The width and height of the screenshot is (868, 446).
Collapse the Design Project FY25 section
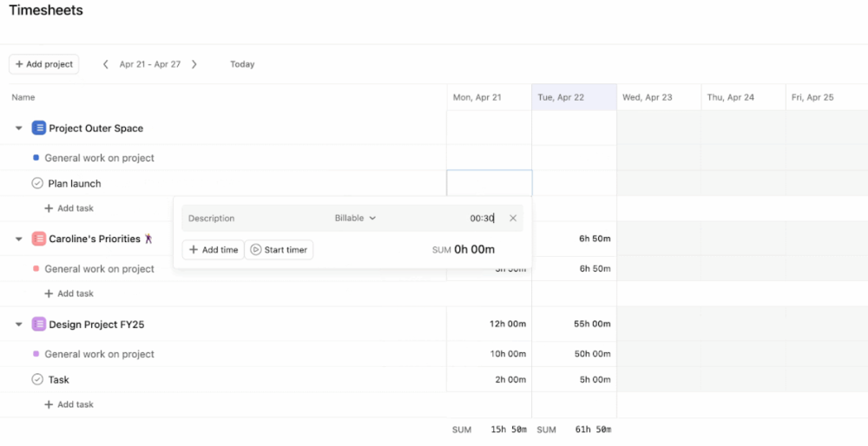point(18,325)
